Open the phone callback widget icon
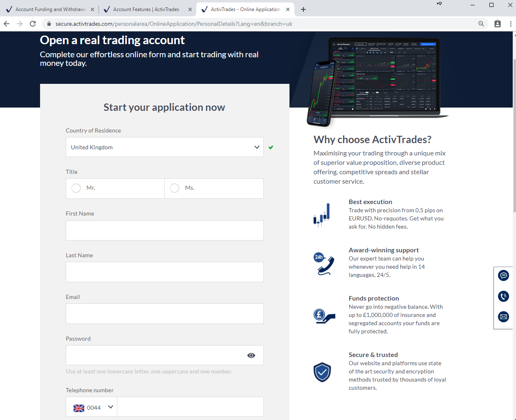The height and width of the screenshot is (420, 516). coord(503,296)
